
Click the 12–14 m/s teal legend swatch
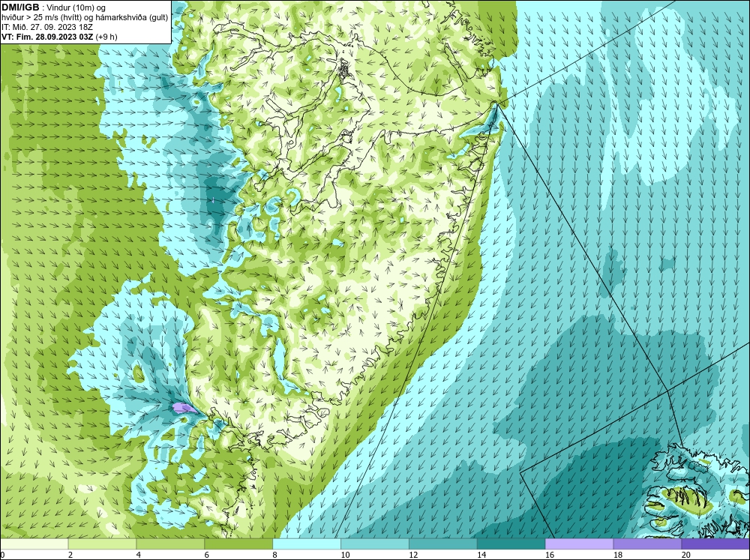[443, 544]
